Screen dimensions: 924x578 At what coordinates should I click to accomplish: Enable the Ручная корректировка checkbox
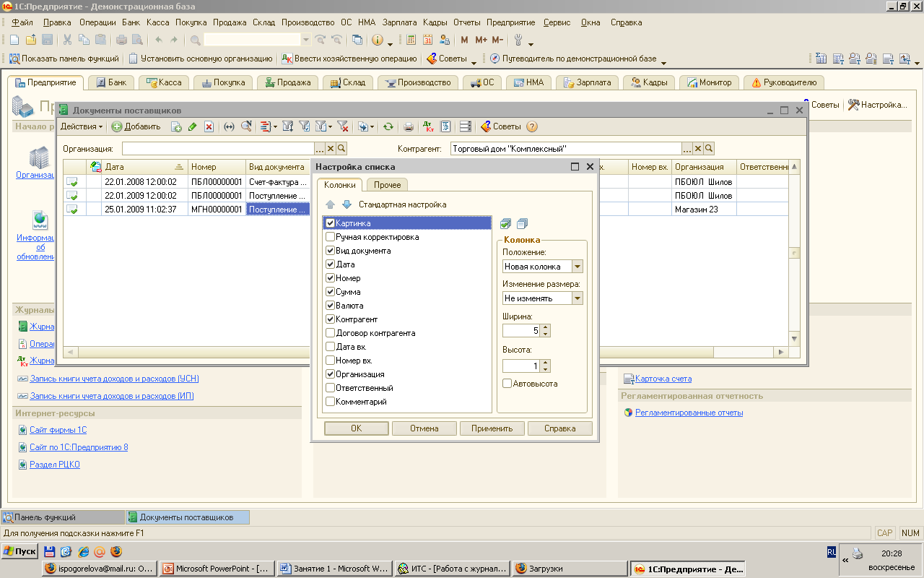pos(331,237)
